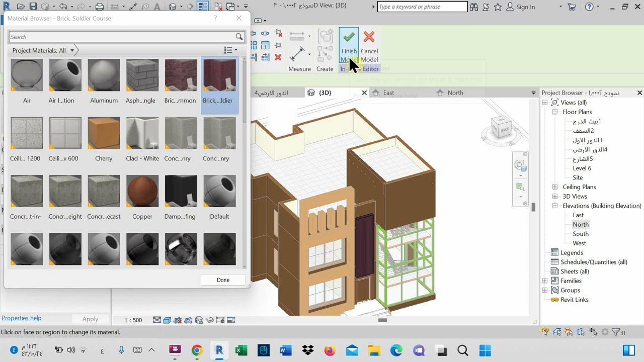
Task: Switch to the North view tab
Action: (455, 93)
